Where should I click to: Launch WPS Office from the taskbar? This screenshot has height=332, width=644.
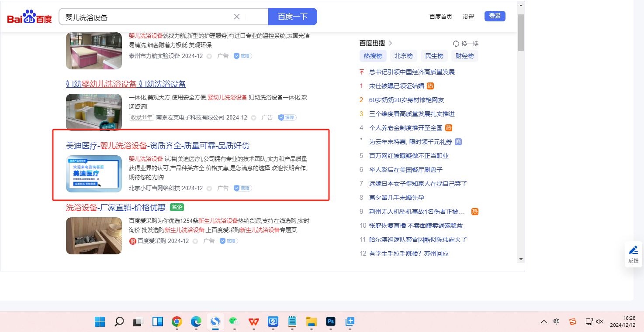[x=254, y=322]
